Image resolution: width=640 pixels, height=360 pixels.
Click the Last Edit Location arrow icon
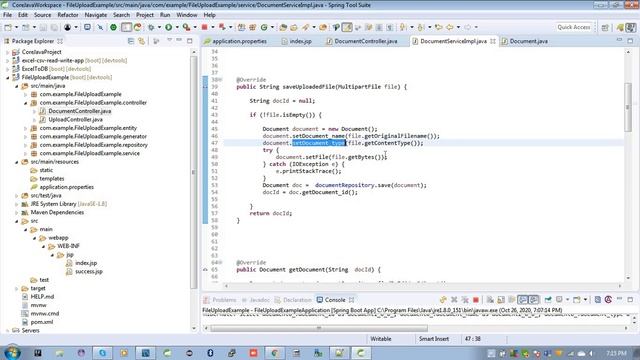439,27
